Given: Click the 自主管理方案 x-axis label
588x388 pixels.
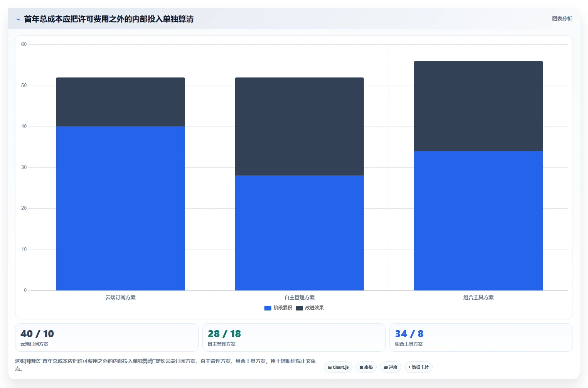Looking at the screenshot, I should coord(299,297).
